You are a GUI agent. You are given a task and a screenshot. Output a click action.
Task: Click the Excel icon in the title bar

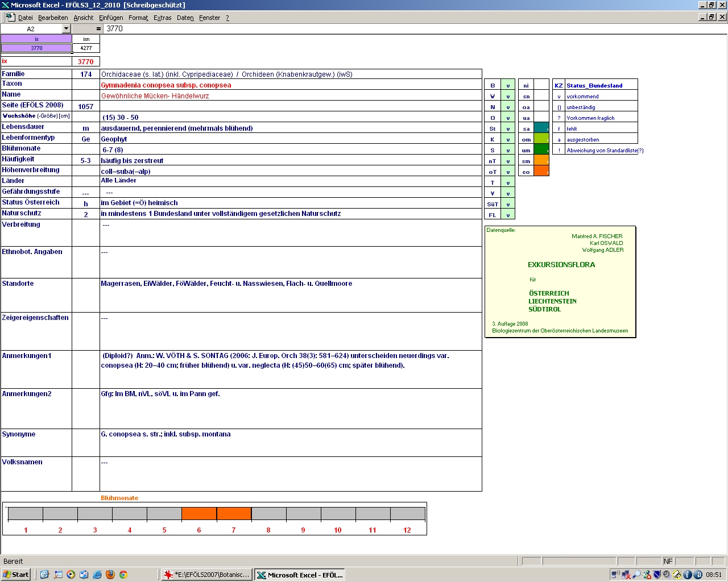click(x=6, y=5)
